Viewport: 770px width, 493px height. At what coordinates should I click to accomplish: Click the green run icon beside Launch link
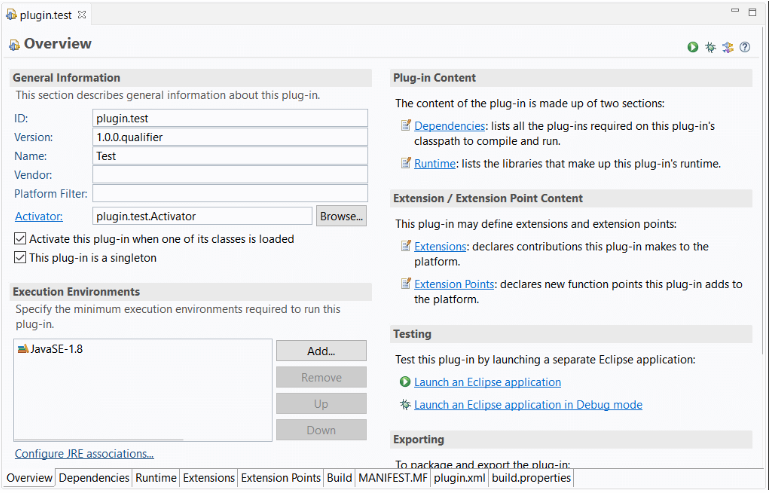coord(405,382)
